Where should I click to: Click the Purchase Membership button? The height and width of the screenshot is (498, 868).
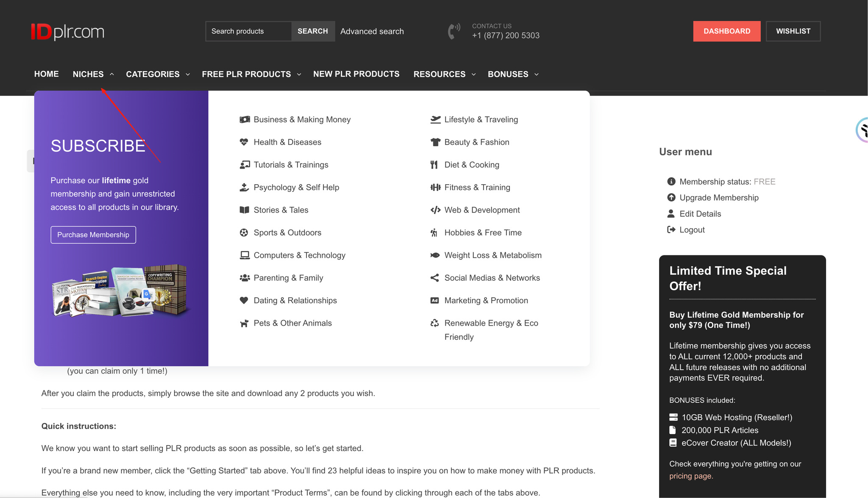(x=93, y=235)
